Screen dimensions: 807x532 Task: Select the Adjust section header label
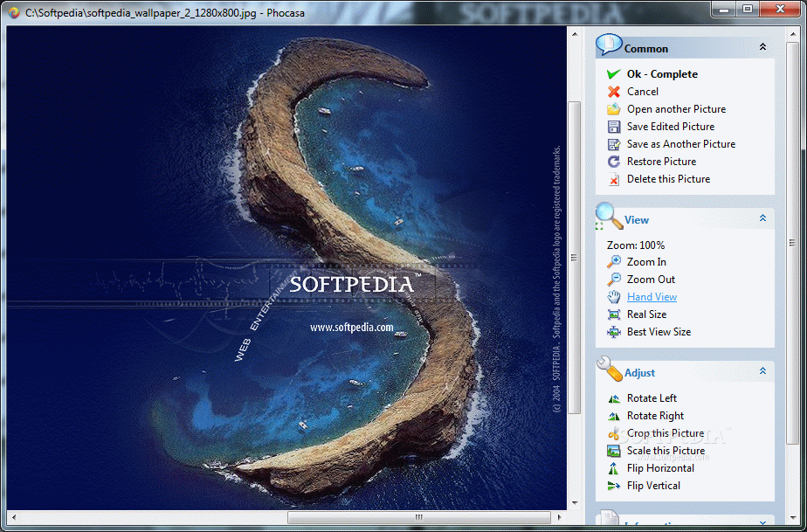click(x=639, y=373)
